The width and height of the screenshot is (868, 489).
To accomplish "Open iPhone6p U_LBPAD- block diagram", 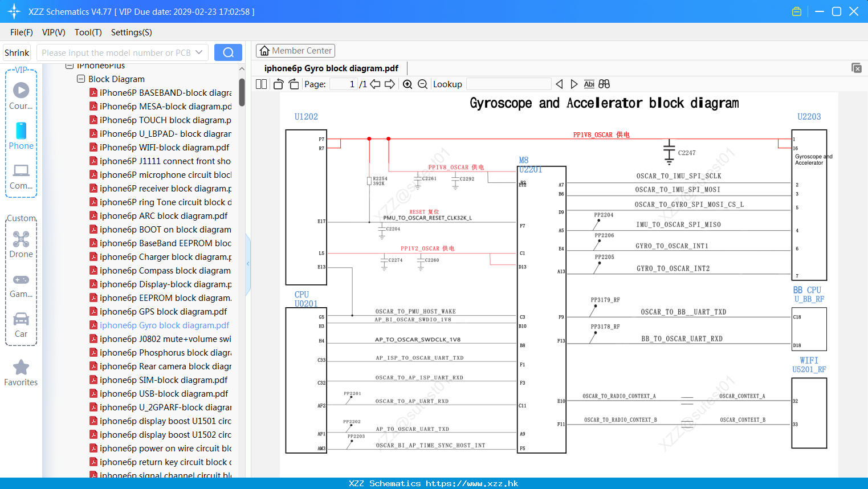I will click(161, 134).
